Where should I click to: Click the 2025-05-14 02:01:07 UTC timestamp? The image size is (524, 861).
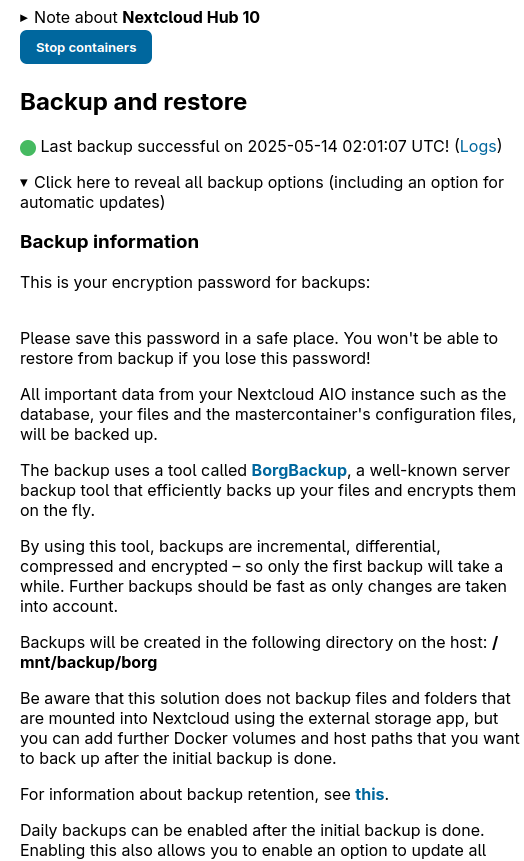(x=348, y=146)
